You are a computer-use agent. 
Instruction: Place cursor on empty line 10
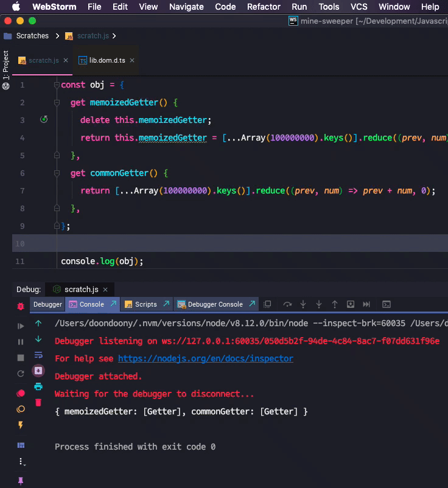pyautogui.click(x=229, y=243)
